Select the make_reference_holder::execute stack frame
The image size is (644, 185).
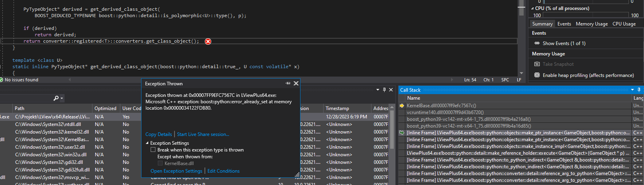click(x=521, y=153)
